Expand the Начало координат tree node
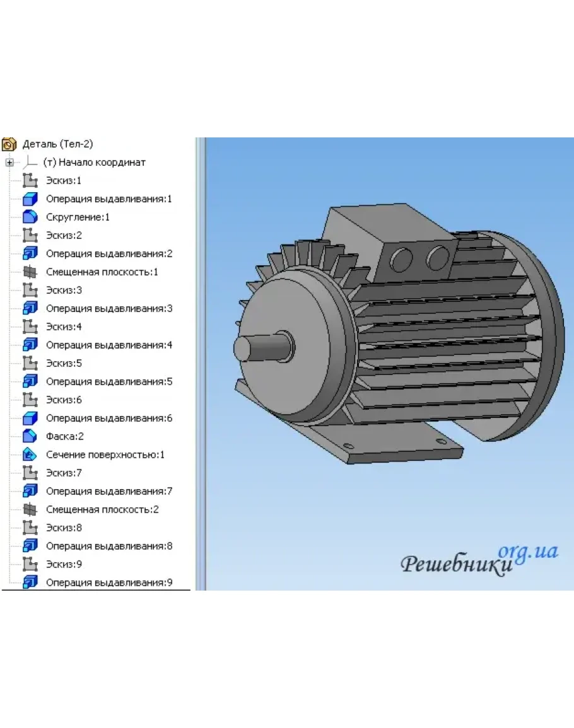This screenshot has width=574, height=728. (x=9, y=163)
